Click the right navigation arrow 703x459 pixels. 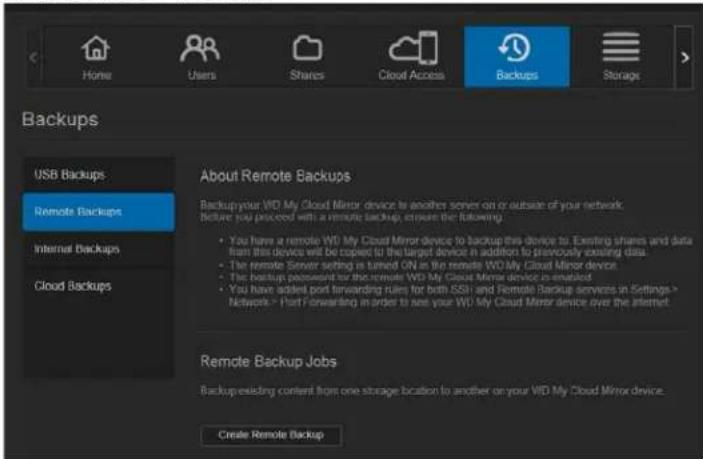685,57
